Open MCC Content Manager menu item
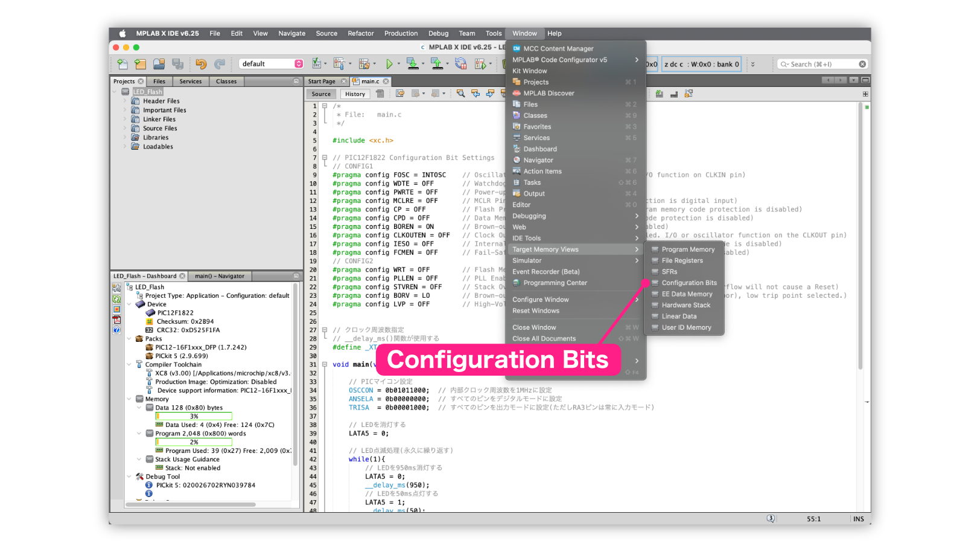 pyautogui.click(x=576, y=49)
